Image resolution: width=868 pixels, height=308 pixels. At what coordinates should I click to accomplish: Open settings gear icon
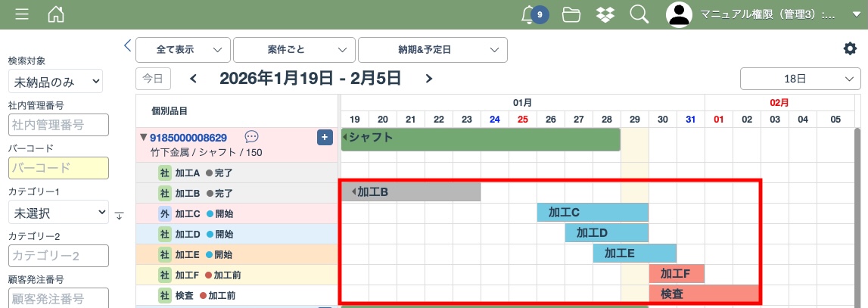(x=850, y=49)
